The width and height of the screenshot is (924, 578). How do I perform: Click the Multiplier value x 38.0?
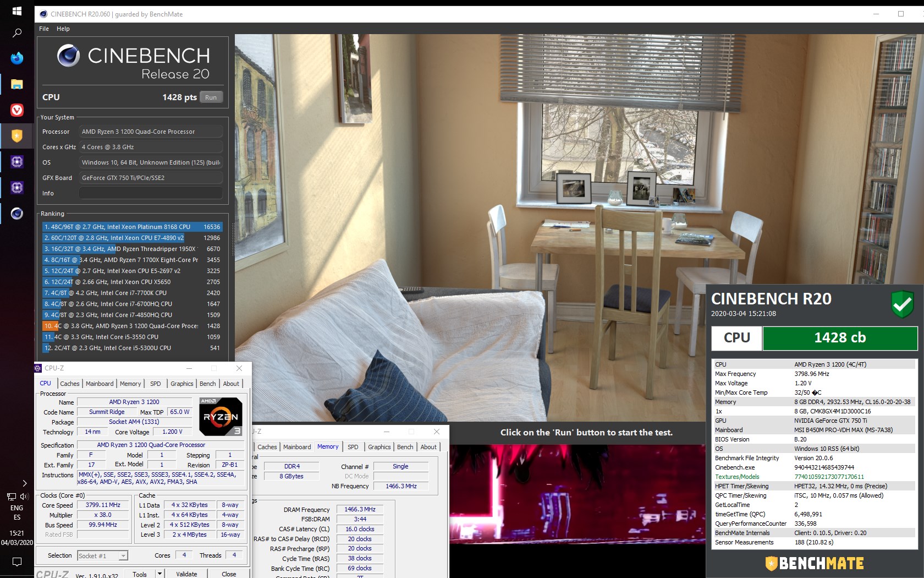tap(103, 515)
